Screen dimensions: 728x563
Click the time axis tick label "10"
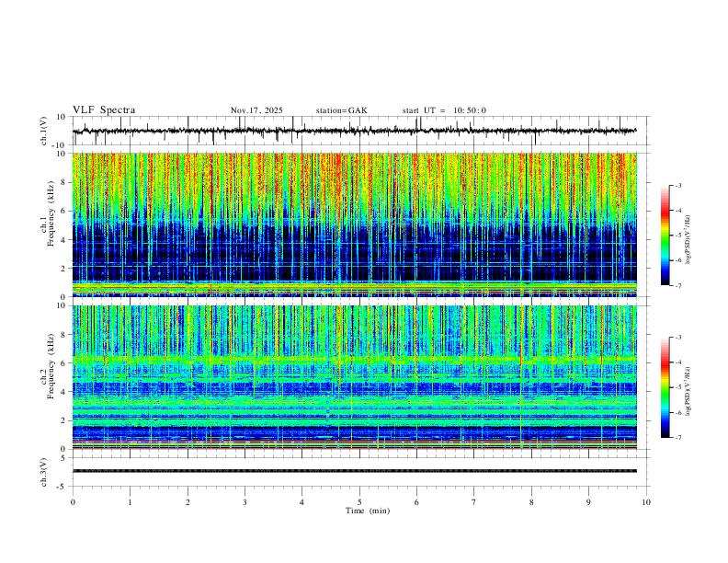(646, 502)
